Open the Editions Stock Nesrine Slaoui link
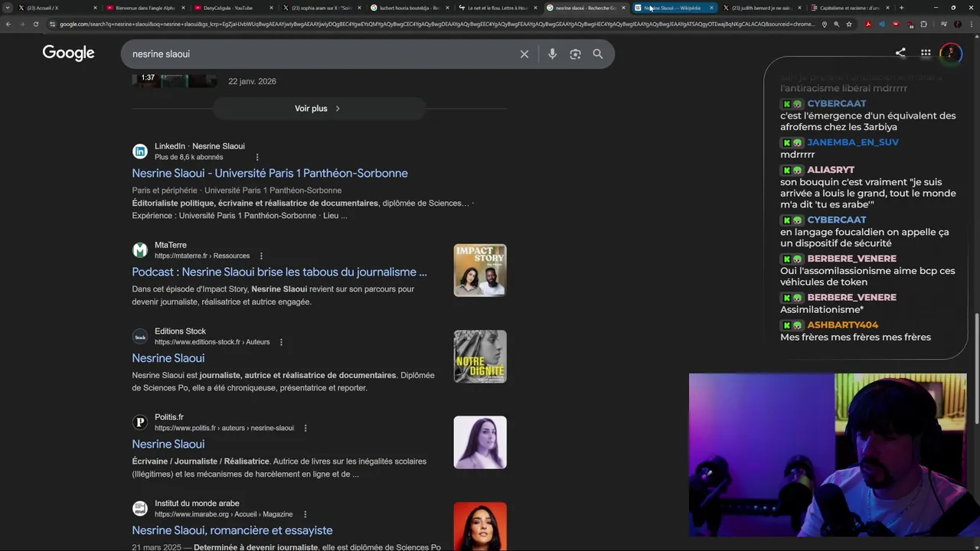The height and width of the screenshot is (551, 980). [x=168, y=358]
